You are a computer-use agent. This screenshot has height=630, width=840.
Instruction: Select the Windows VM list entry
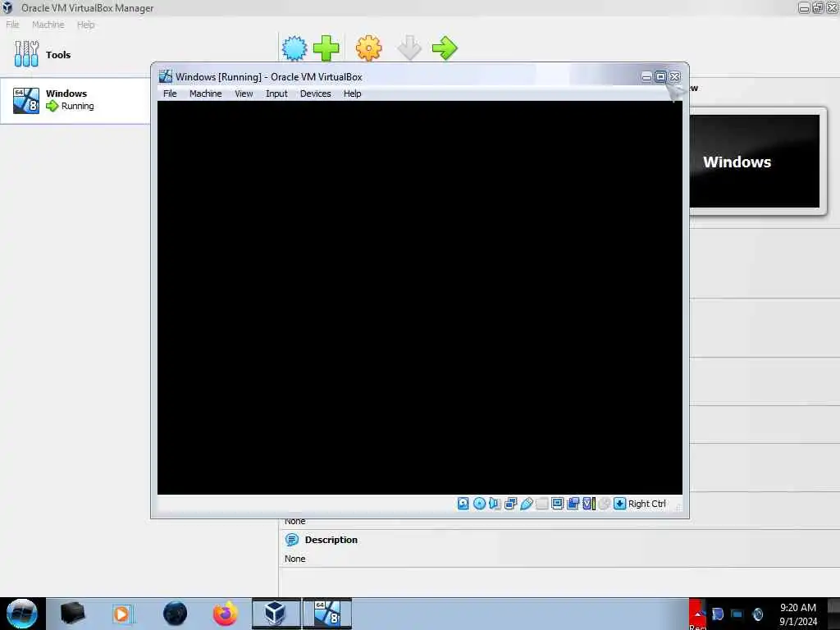[75, 101]
